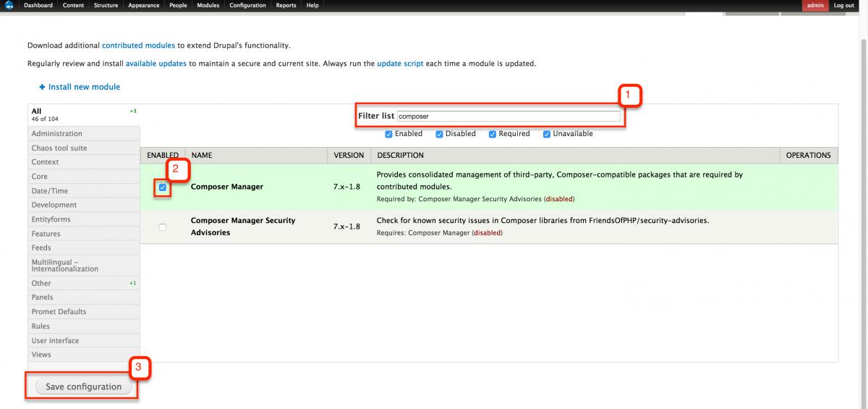Viewport: 868px width, 409px height.
Task: Click Save configuration button
Action: (84, 387)
